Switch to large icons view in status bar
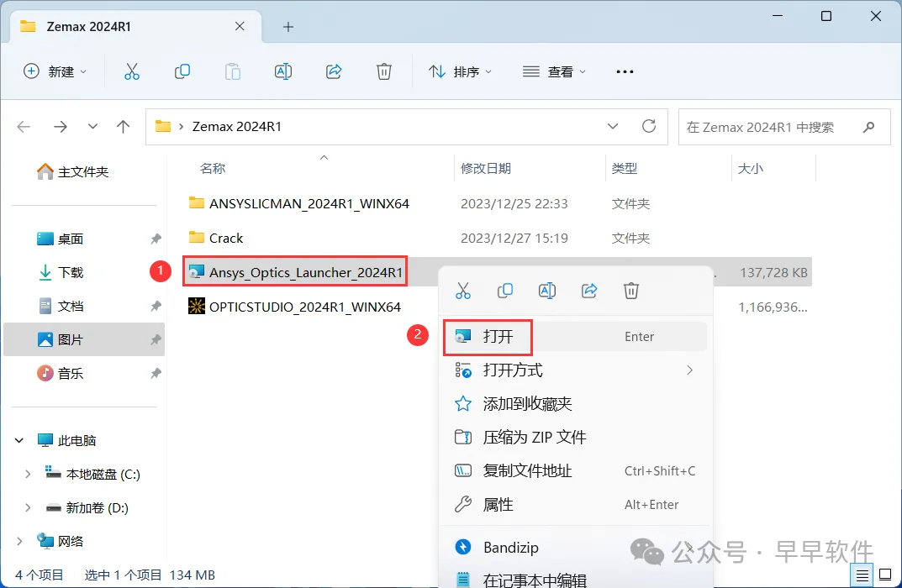The width and height of the screenshot is (902, 588). pyautogui.click(x=885, y=575)
